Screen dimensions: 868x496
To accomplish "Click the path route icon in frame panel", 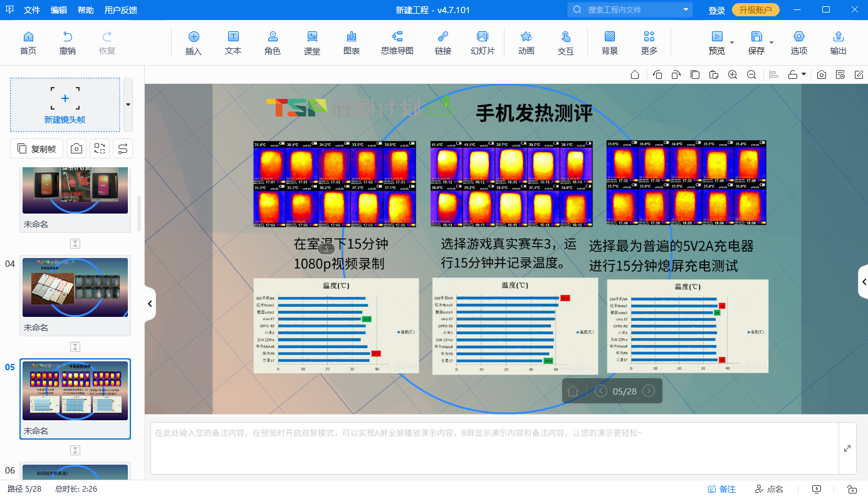I will (x=123, y=148).
